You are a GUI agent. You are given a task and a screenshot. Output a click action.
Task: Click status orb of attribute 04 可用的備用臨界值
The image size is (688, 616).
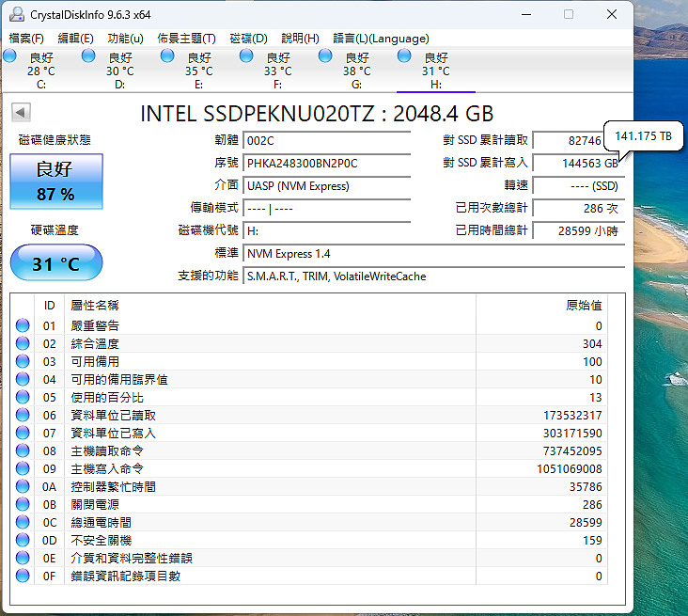click(x=23, y=379)
